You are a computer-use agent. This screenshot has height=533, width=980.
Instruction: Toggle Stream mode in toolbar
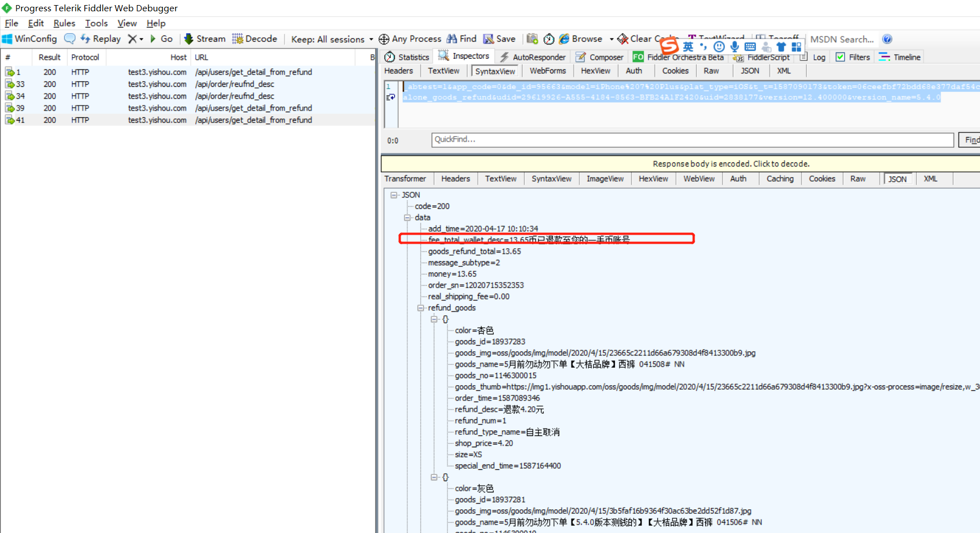click(x=205, y=39)
